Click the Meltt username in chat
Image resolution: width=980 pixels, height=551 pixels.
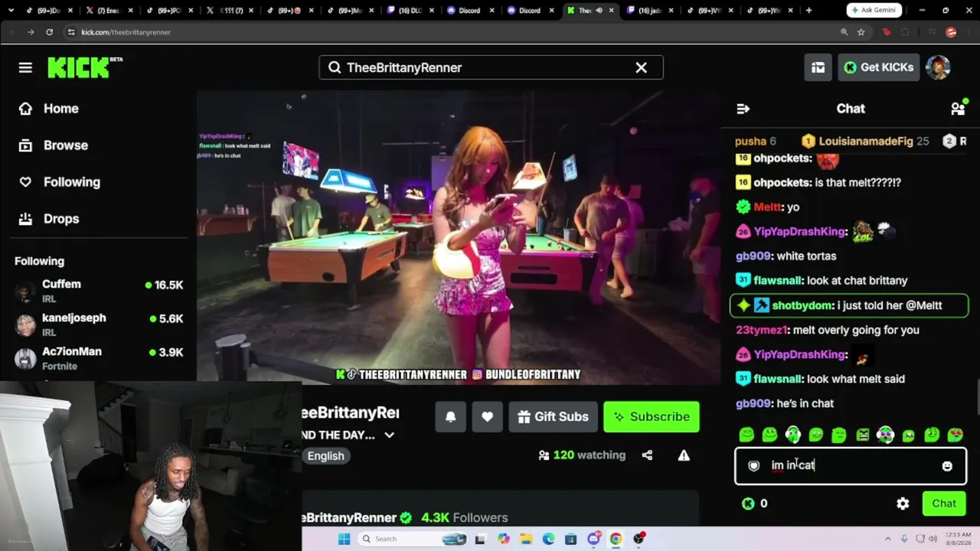pyautogui.click(x=766, y=207)
